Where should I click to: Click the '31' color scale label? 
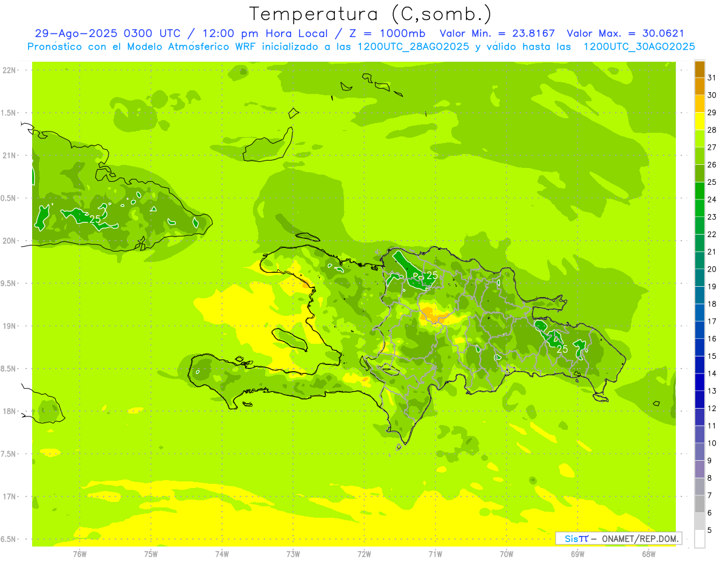[712, 78]
